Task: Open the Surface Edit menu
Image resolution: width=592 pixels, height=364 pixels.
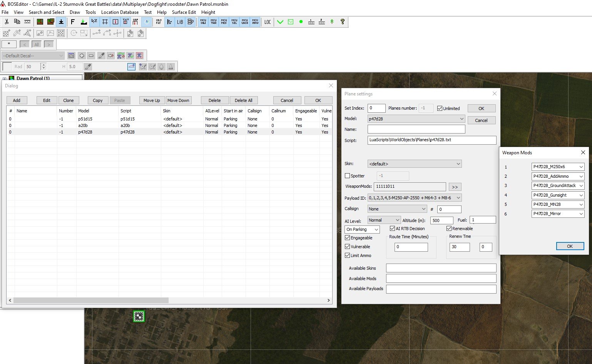Action: pyautogui.click(x=184, y=12)
